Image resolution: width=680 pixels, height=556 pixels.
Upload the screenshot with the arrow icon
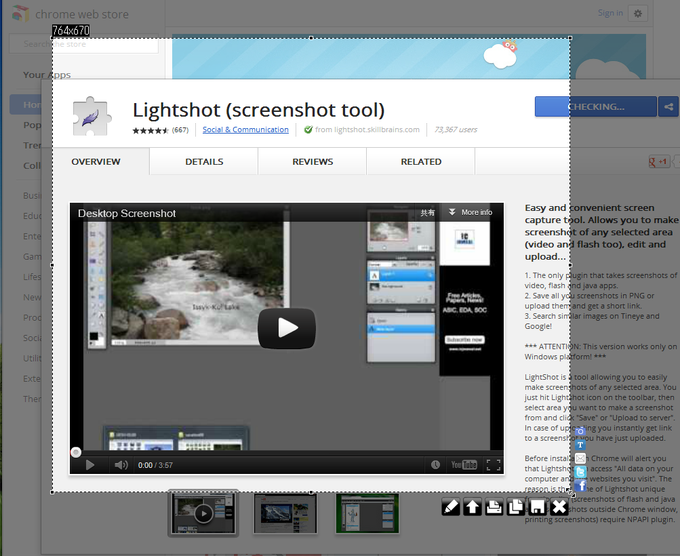472,507
